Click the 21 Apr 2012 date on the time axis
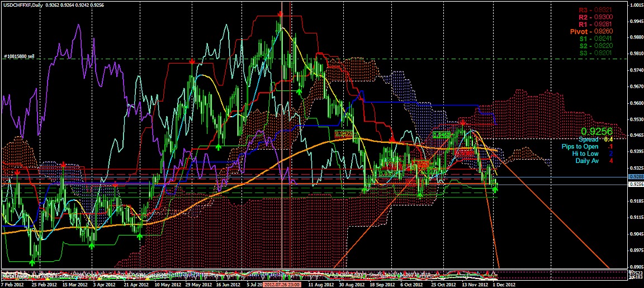Screen dimensions: 644x288 136,284
